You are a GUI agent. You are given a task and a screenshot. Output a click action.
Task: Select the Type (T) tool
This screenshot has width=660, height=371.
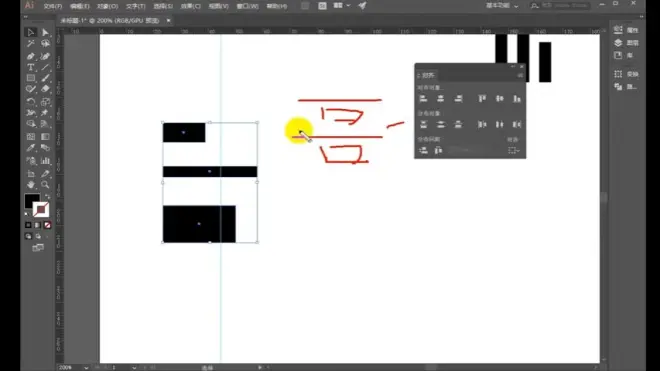(x=31, y=67)
